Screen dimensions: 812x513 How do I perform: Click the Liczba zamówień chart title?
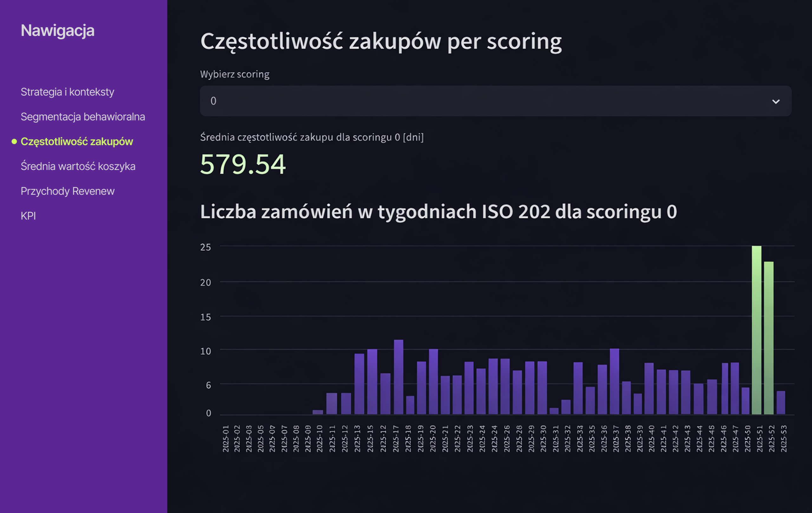pyautogui.click(x=438, y=212)
